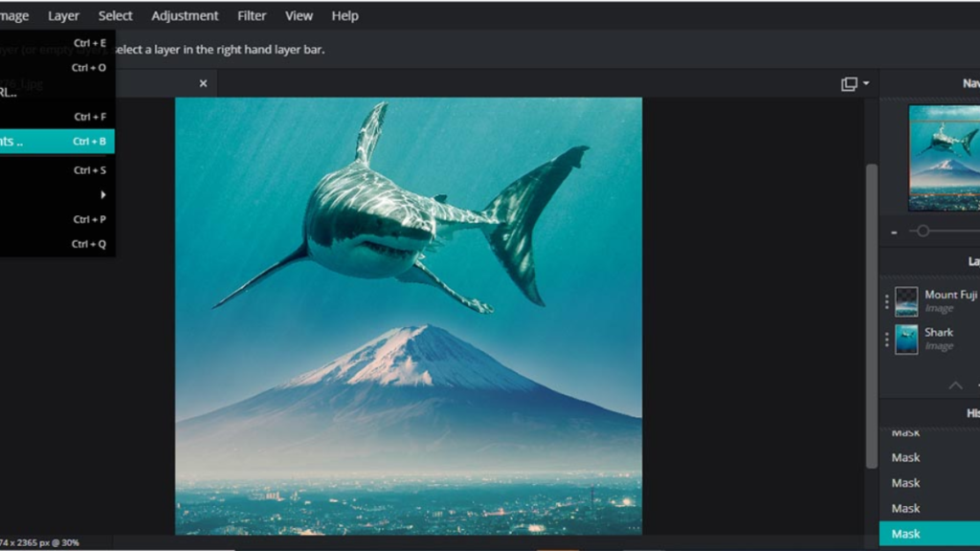Image resolution: width=980 pixels, height=551 pixels.
Task: Select the Shark layer thumbnail
Action: 905,338
